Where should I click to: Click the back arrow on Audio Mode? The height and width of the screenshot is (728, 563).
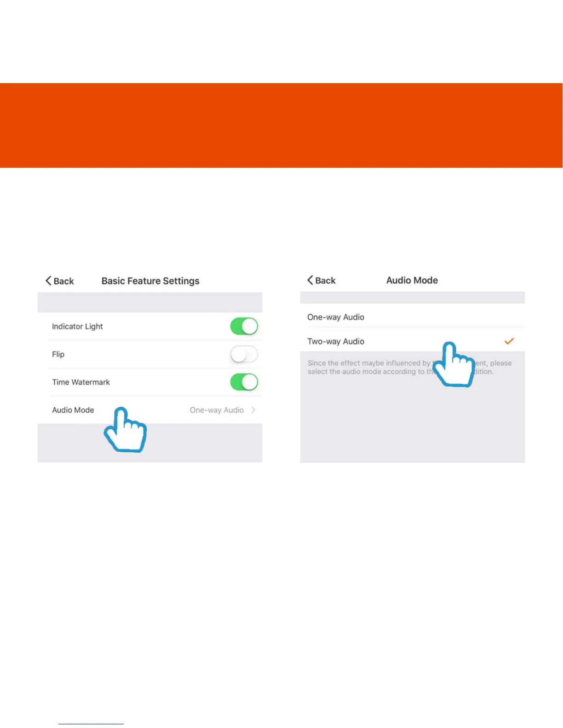pyautogui.click(x=310, y=280)
